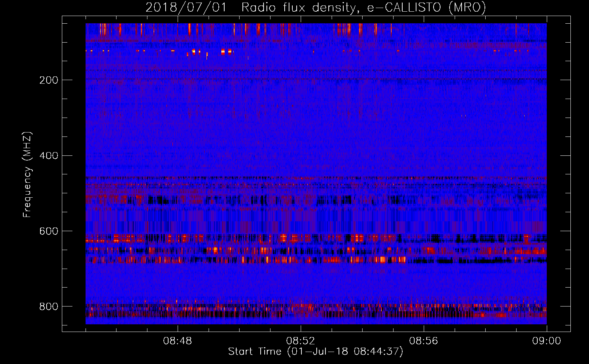Click the 'Frequency (MHZ)' axis label

(27, 175)
